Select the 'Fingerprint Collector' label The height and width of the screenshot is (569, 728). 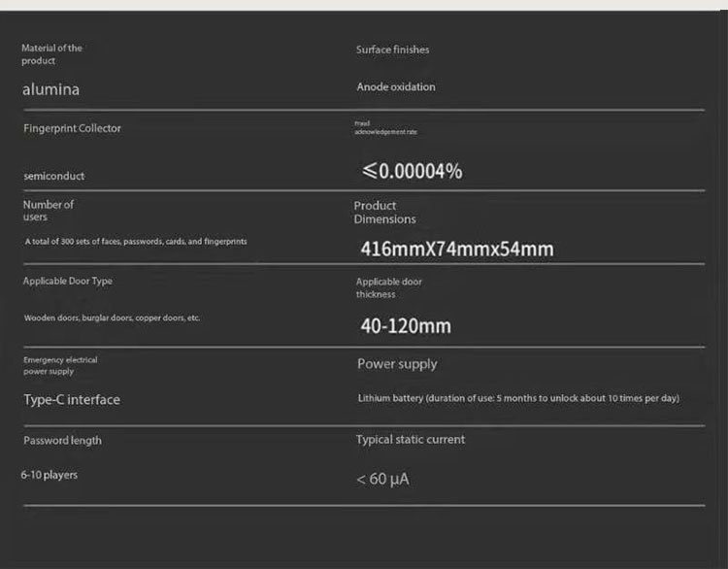(72, 128)
